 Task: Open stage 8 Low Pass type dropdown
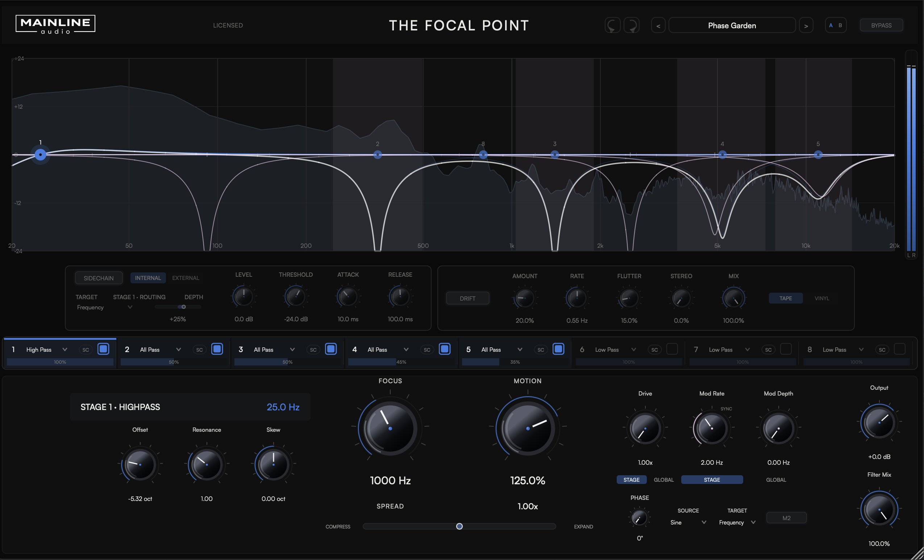click(x=843, y=350)
